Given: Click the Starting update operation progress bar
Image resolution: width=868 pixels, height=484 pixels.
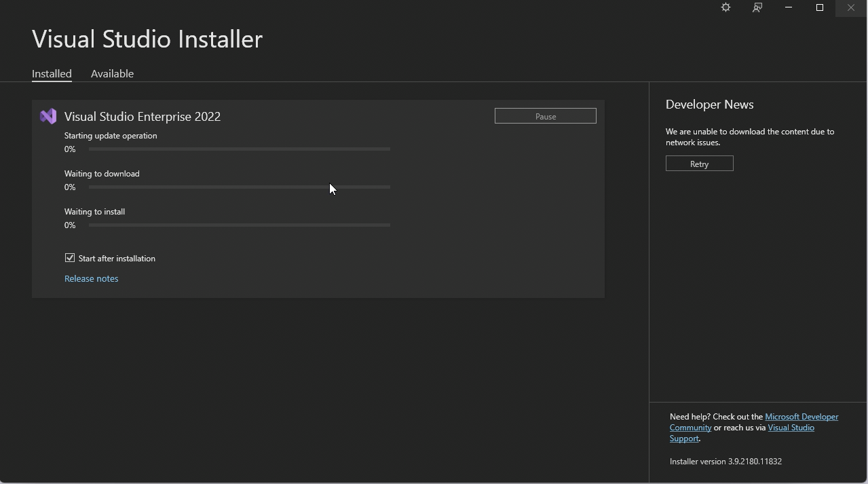Looking at the screenshot, I should pyautogui.click(x=240, y=149).
